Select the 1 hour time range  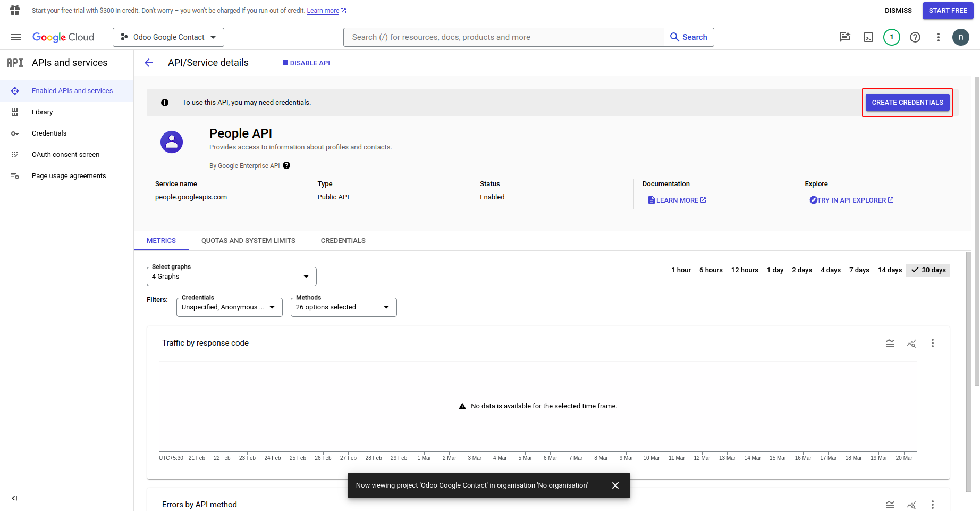pos(681,270)
